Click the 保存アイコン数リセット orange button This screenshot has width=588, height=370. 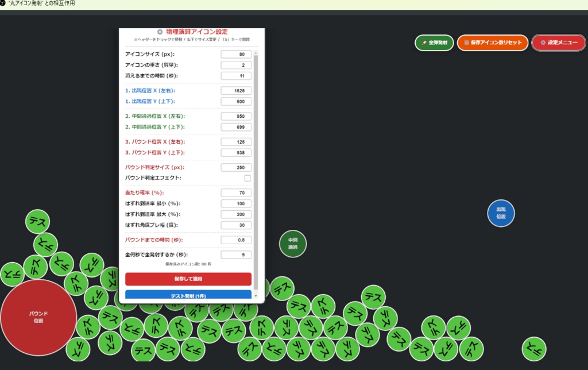[x=492, y=43]
